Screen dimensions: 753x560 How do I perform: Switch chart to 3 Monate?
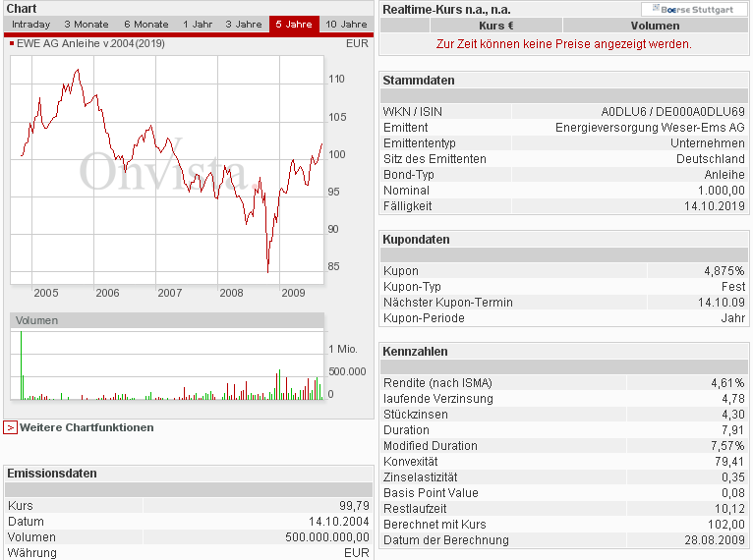pyautogui.click(x=87, y=25)
